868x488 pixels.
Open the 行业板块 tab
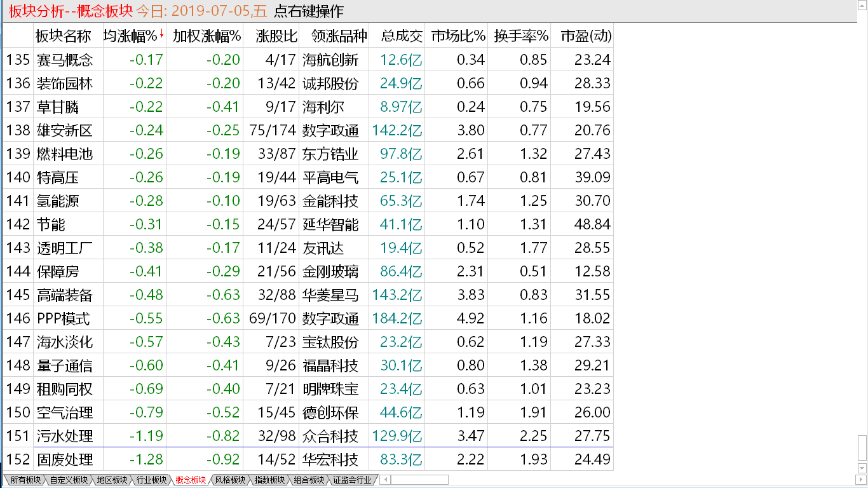coord(151,480)
